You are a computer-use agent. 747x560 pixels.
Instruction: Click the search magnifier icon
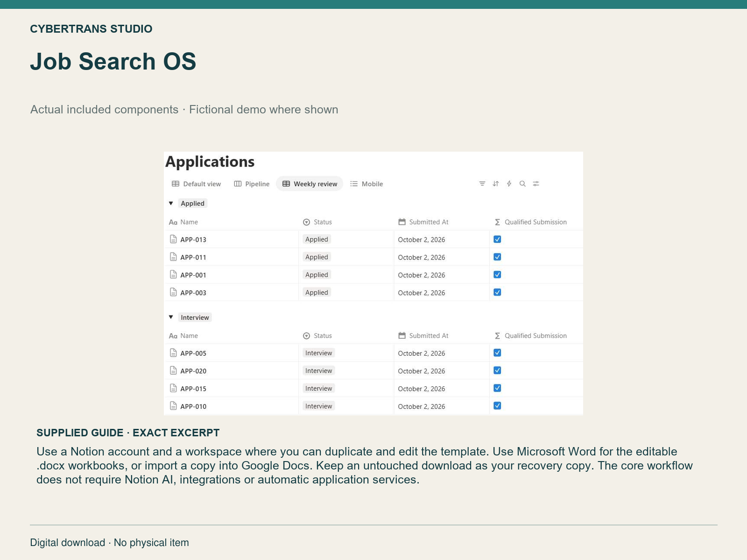tap(522, 184)
